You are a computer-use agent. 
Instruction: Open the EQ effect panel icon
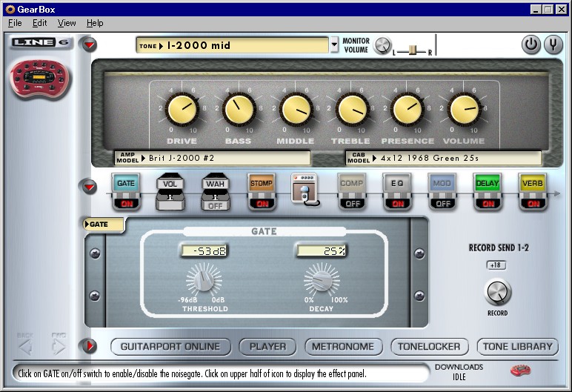click(397, 183)
